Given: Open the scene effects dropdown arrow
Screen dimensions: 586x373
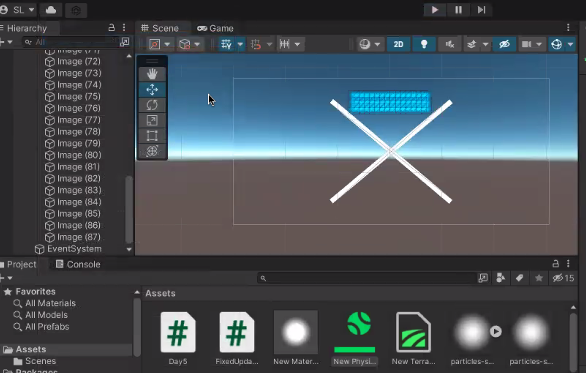Looking at the screenshot, I should click(x=485, y=44).
